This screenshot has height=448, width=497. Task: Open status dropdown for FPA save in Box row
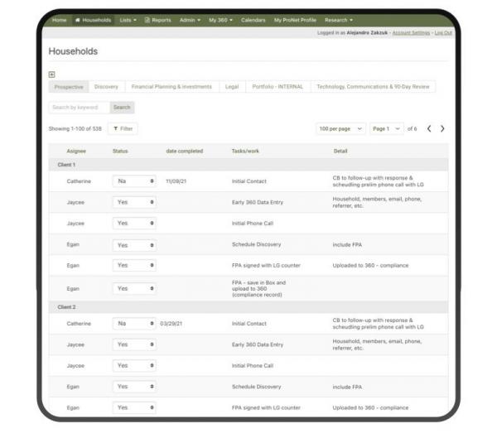(134, 289)
